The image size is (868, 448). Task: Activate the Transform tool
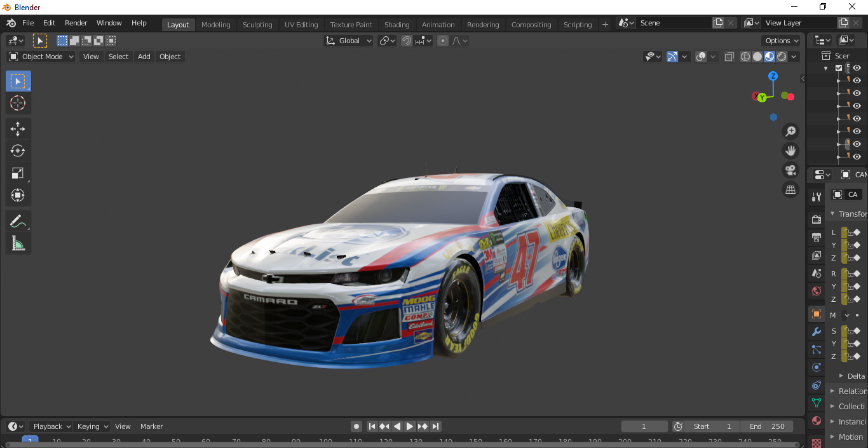(x=18, y=194)
